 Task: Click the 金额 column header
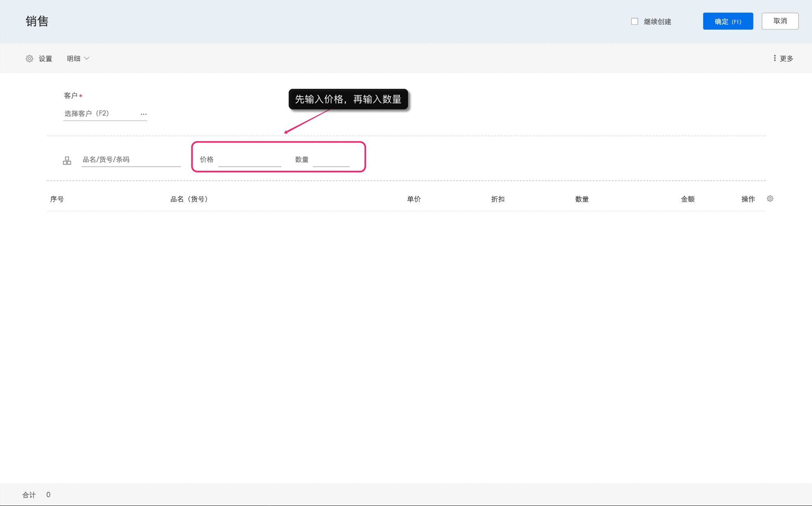click(687, 199)
